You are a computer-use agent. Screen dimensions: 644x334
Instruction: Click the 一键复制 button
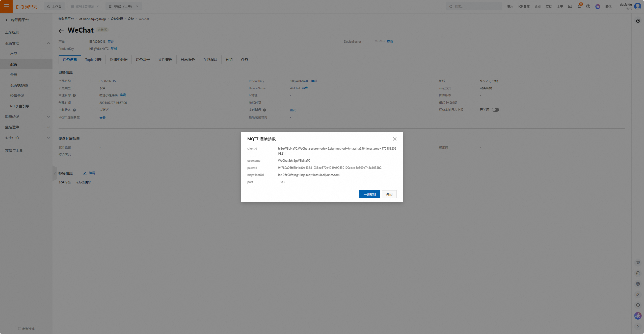coord(369,194)
